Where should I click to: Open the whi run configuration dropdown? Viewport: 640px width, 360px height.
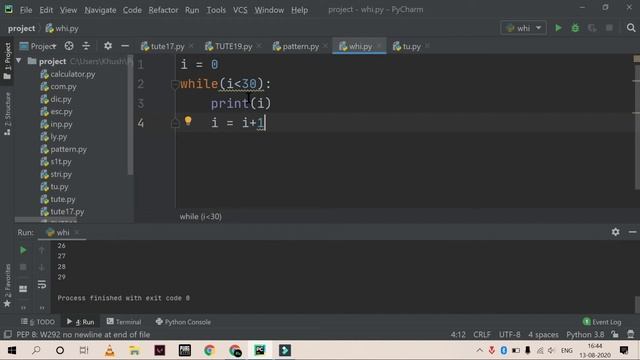coord(523,28)
